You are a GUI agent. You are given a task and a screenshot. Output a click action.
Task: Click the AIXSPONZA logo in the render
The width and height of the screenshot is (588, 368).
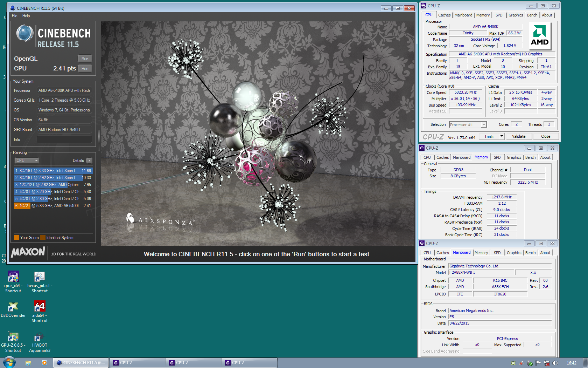pos(160,220)
